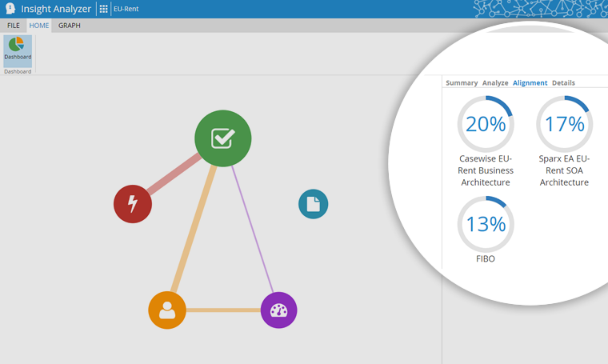Select the purple gauge node
Screen dimensions: 608x364
[x=278, y=310]
